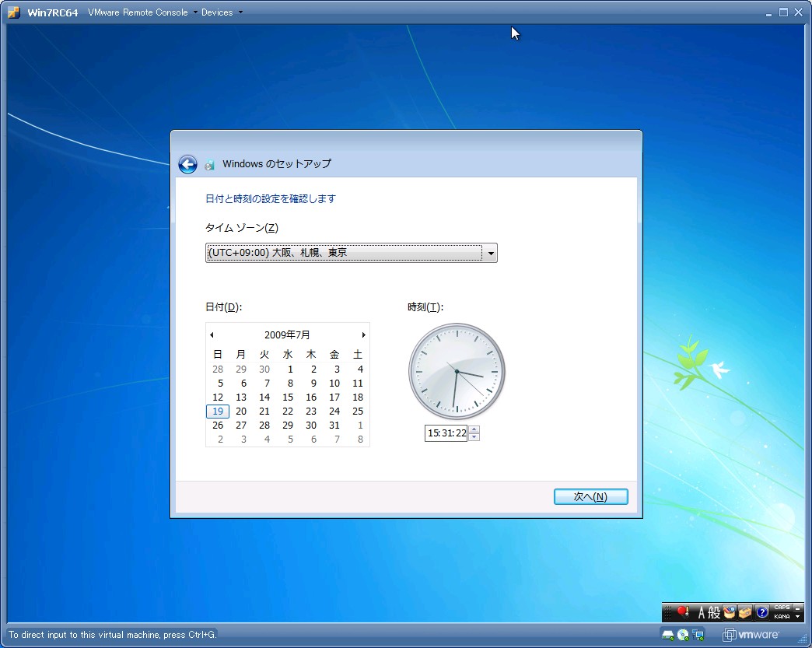Go to next month in calendar

pyautogui.click(x=363, y=335)
